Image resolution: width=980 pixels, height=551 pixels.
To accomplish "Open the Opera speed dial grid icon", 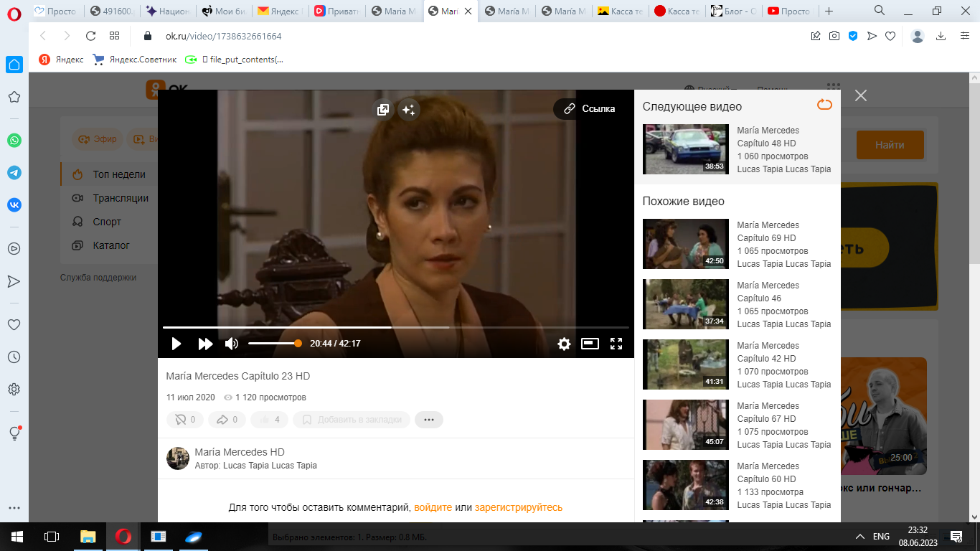I will coord(114,36).
